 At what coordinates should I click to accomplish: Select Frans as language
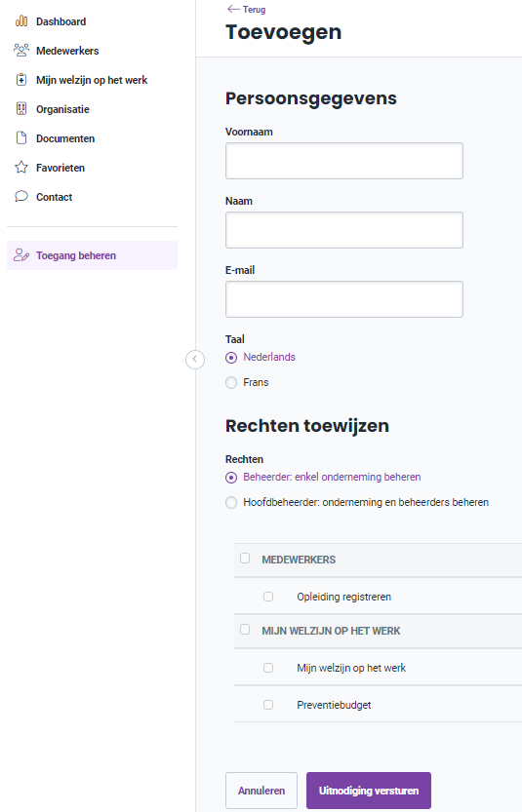(231, 383)
